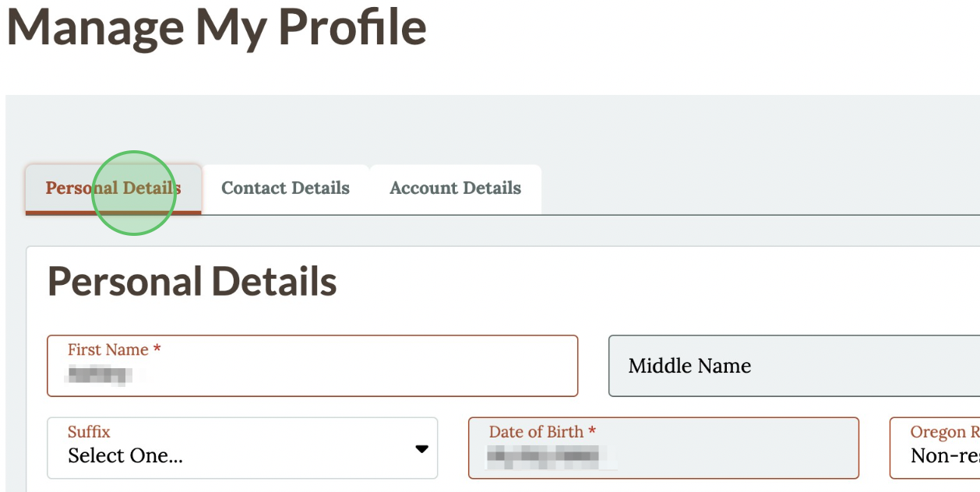Click the First Name label
The width and height of the screenshot is (980, 492).
108,350
